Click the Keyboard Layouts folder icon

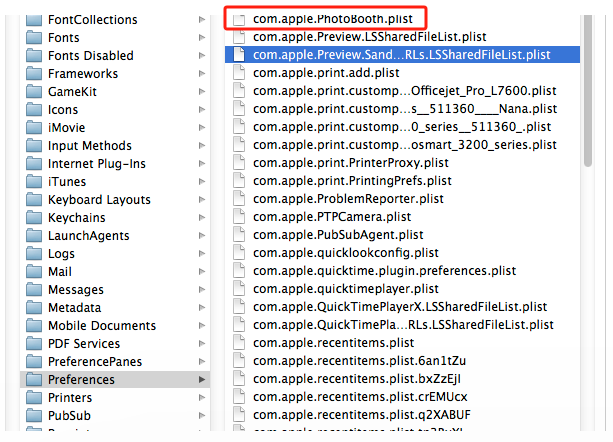click(x=34, y=199)
